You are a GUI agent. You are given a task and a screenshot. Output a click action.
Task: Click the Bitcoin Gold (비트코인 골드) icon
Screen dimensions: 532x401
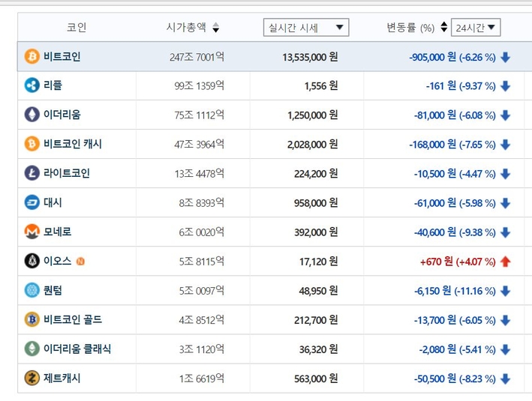(32, 319)
